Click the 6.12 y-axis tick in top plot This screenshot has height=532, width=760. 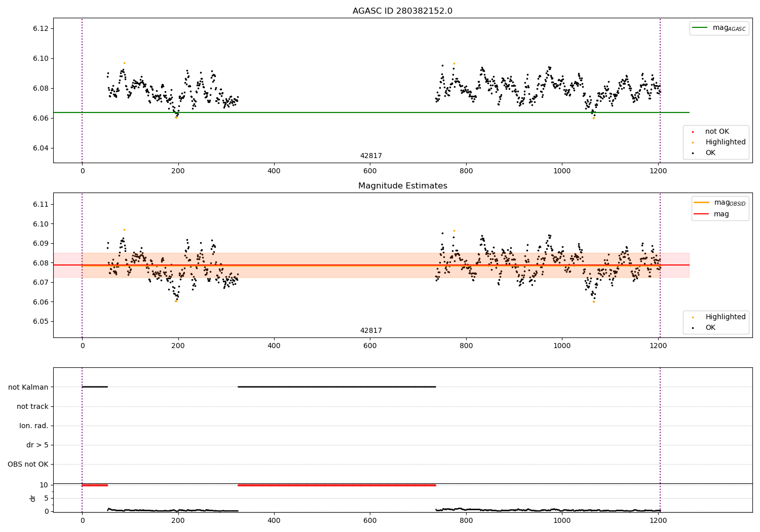(x=41, y=28)
